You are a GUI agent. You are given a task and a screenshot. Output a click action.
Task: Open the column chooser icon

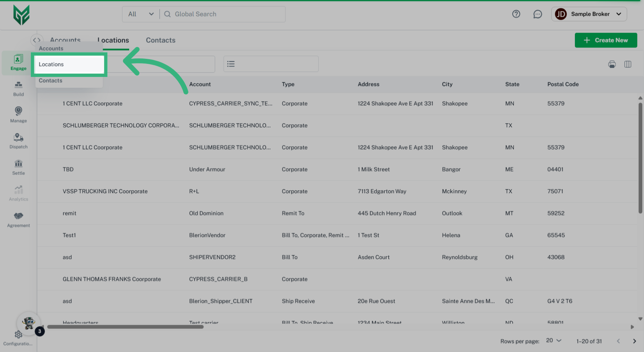(628, 64)
